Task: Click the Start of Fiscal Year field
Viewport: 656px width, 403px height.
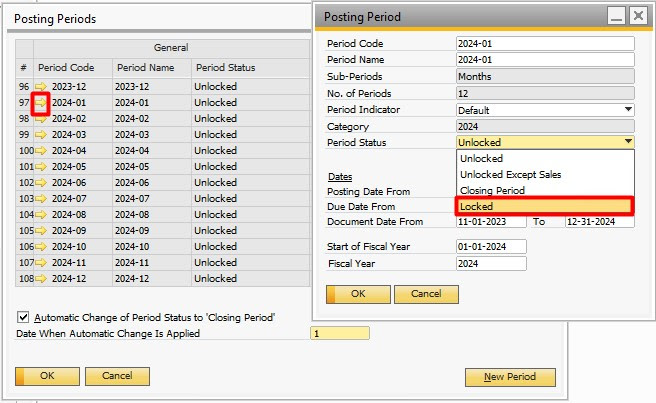Action: tap(490, 247)
